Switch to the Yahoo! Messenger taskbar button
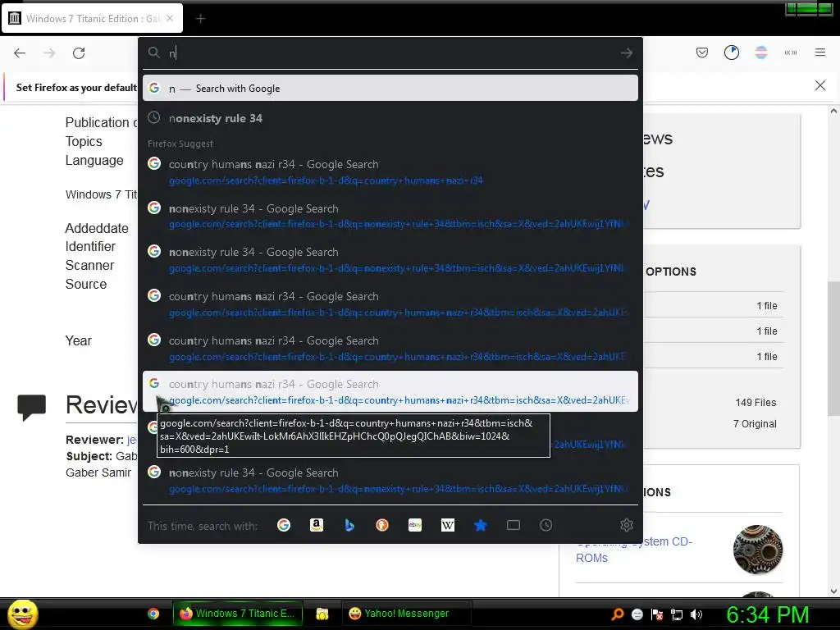Viewport: 840px width, 630px height. [406, 614]
